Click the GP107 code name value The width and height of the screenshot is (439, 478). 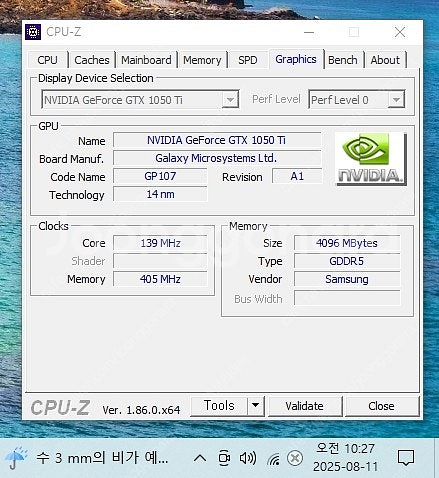tap(160, 176)
